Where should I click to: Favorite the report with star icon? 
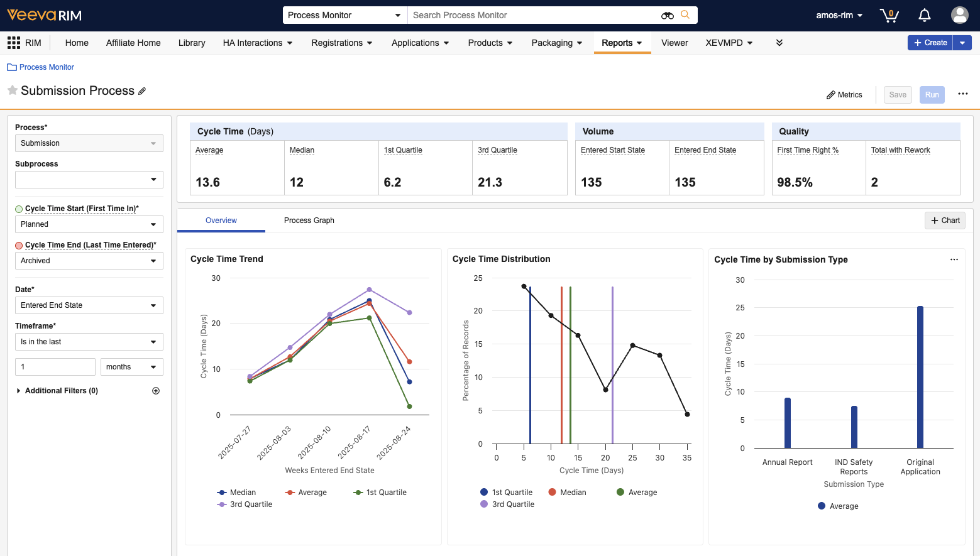click(13, 90)
